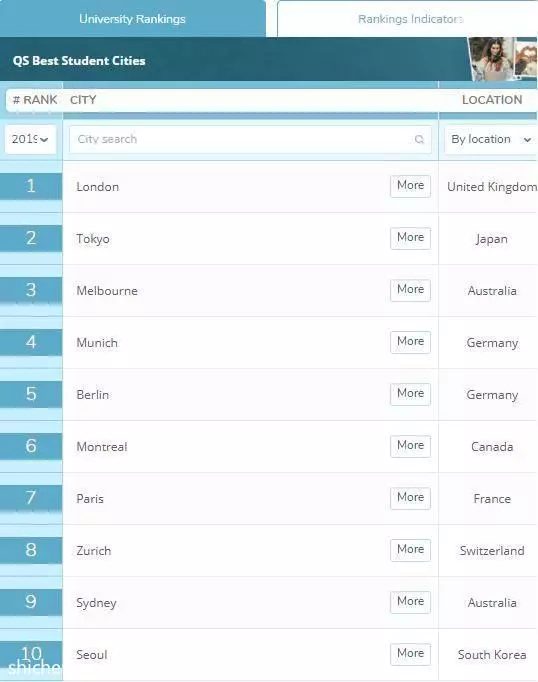Expand the 2019 year dropdown
This screenshot has width=538, height=682.
point(30,139)
